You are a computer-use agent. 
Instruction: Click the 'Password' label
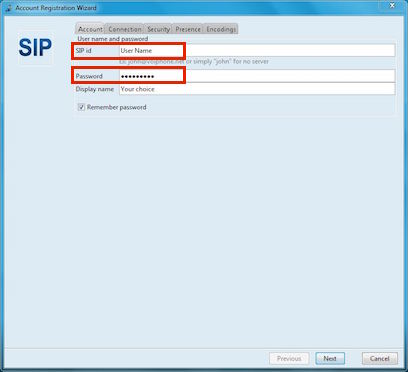(x=89, y=76)
